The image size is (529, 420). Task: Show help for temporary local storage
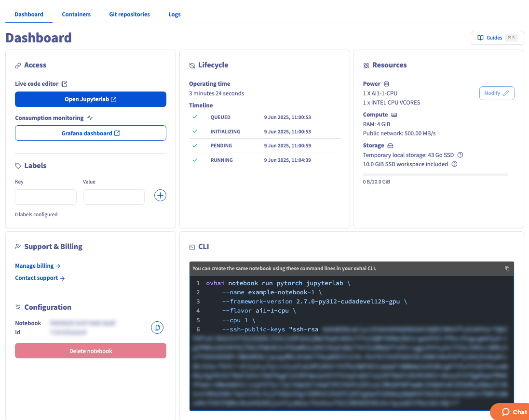460,155
